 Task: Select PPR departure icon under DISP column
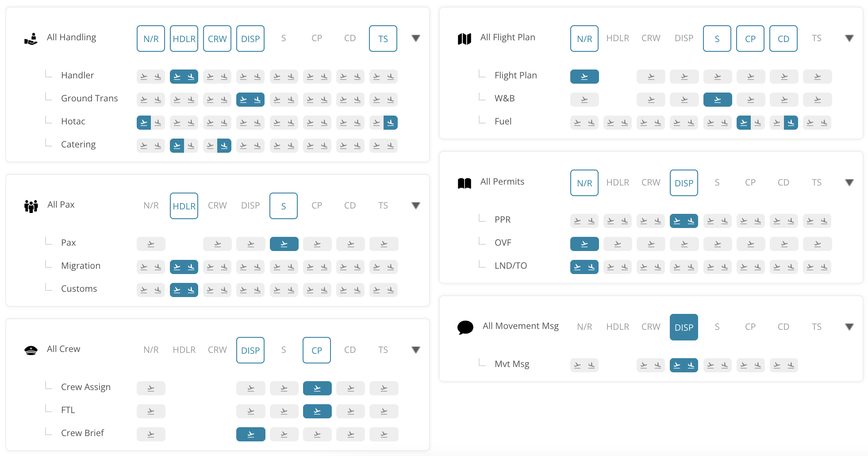(677, 221)
